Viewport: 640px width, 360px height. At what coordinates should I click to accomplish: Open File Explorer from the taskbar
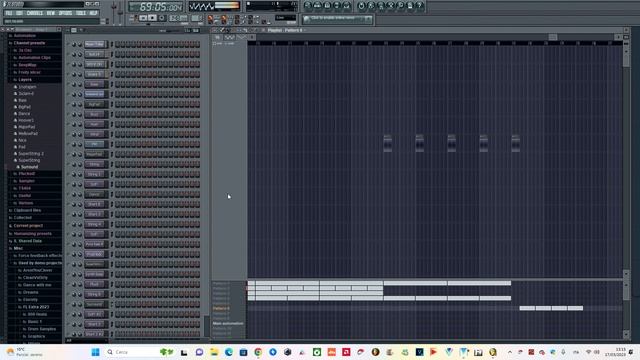(x=214, y=352)
